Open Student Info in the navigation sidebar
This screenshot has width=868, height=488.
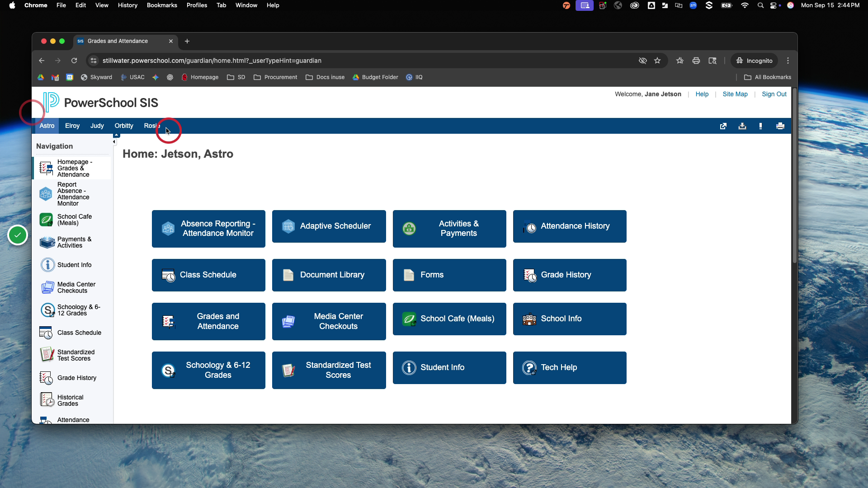[72, 265]
